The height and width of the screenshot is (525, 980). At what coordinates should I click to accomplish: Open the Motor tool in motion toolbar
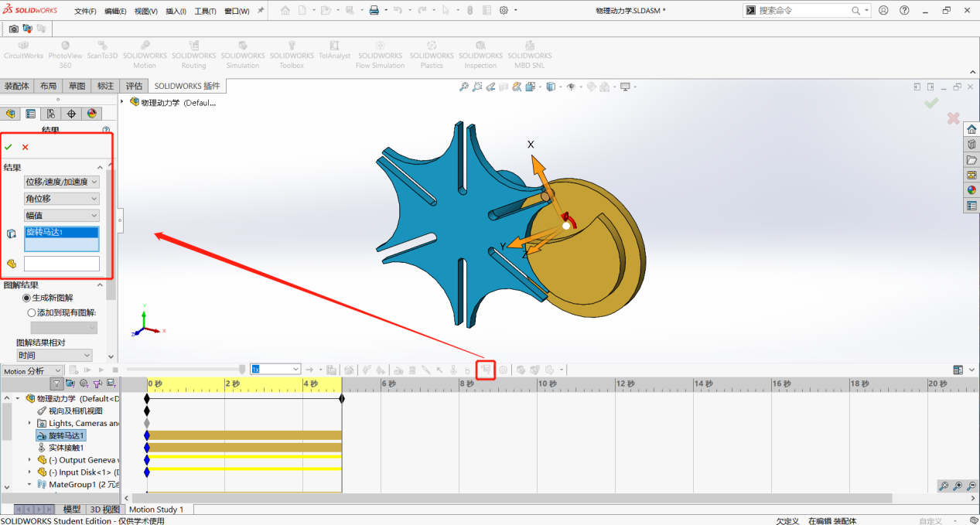pos(397,370)
